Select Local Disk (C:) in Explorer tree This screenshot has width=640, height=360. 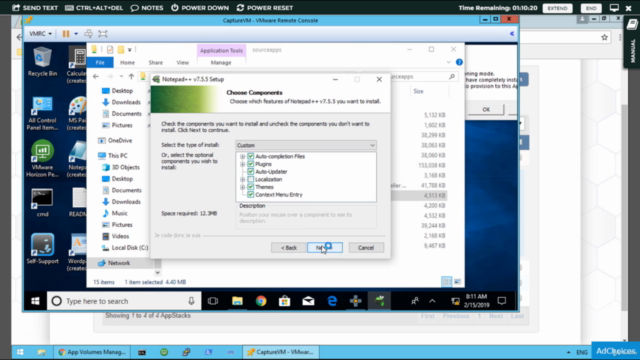[x=125, y=248]
